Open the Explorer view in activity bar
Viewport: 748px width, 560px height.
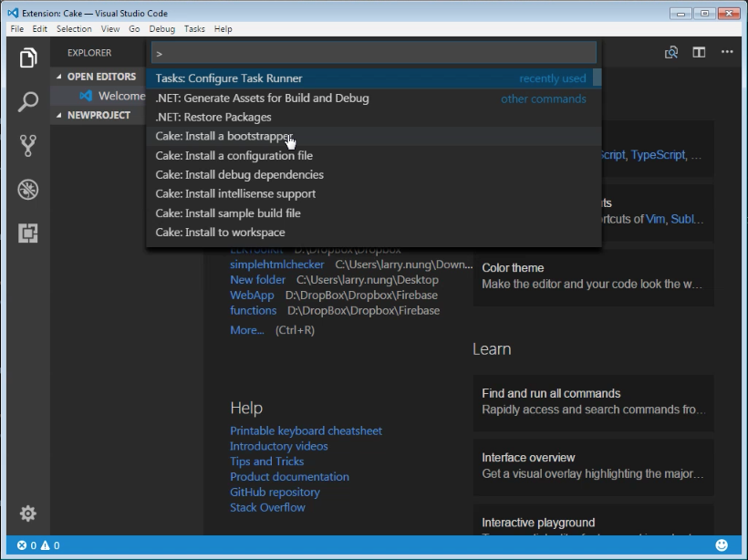pyautogui.click(x=28, y=57)
